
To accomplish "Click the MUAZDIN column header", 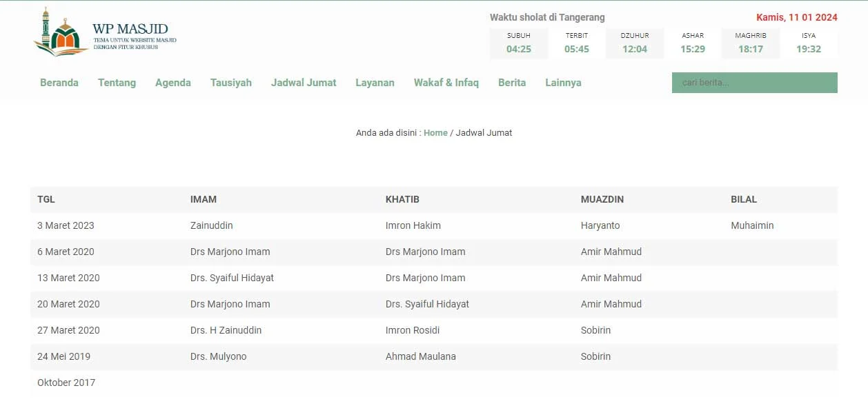I will click(x=602, y=199).
